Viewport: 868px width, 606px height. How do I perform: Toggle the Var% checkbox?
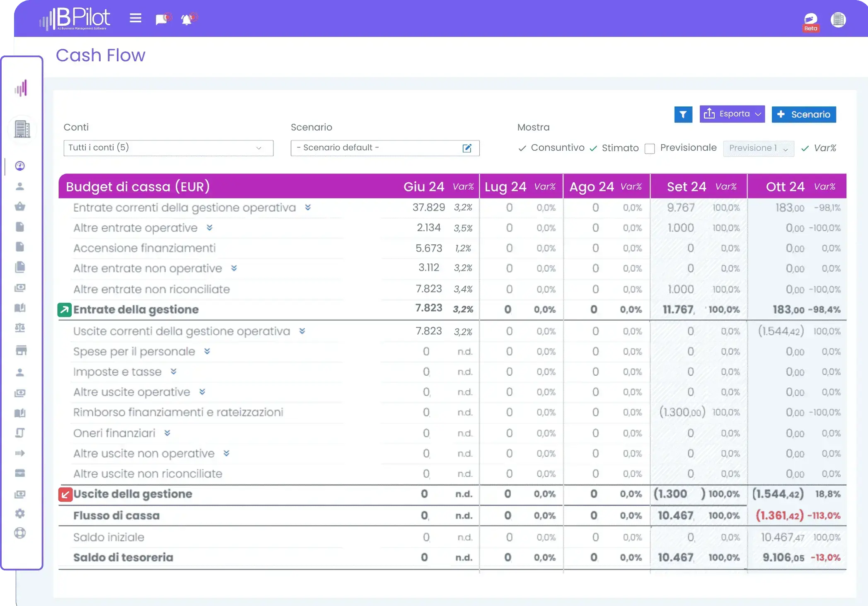pyautogui.click(x=805, y=148)
